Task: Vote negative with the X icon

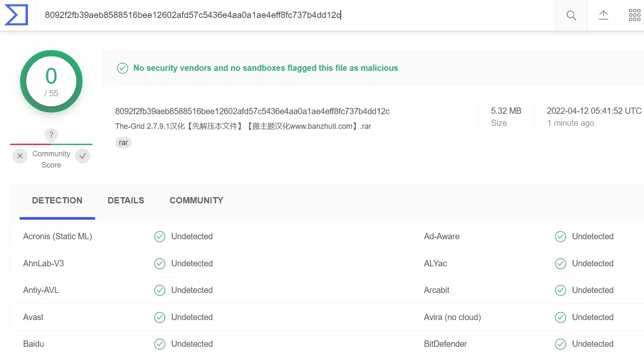Action: coord(20,156)
